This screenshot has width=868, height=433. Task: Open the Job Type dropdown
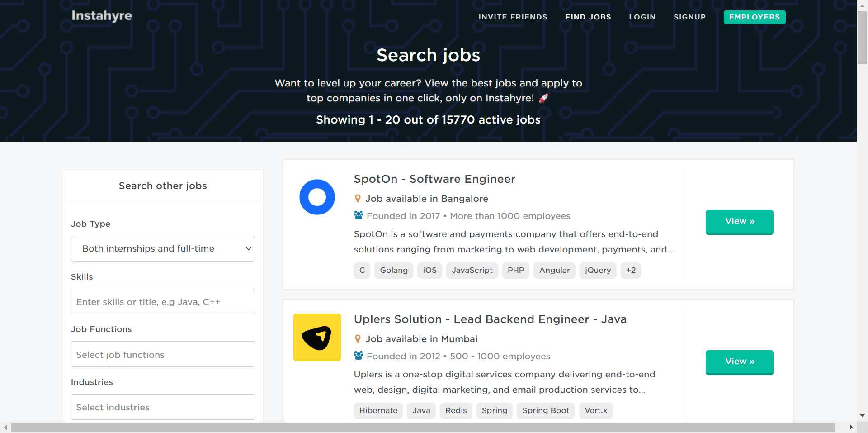[163, 248]
